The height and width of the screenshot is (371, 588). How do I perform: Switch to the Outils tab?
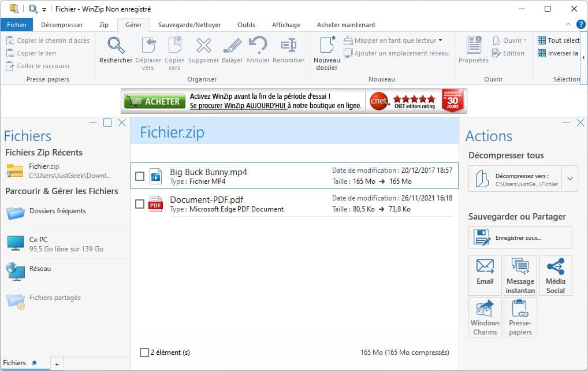pyautogui.click(x=247, y=25)
